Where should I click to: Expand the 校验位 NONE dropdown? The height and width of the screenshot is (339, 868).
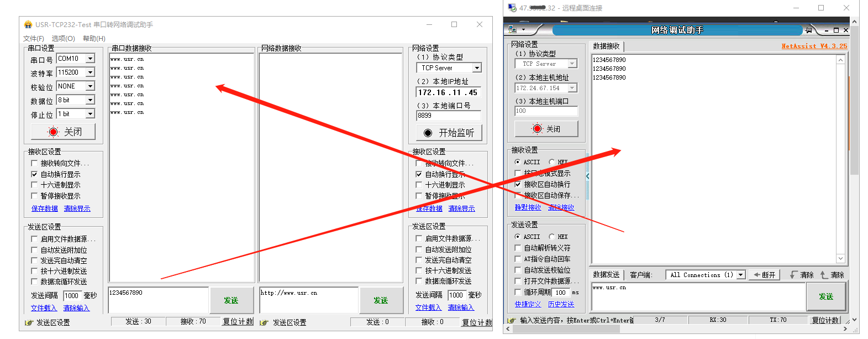coord(91,86)
